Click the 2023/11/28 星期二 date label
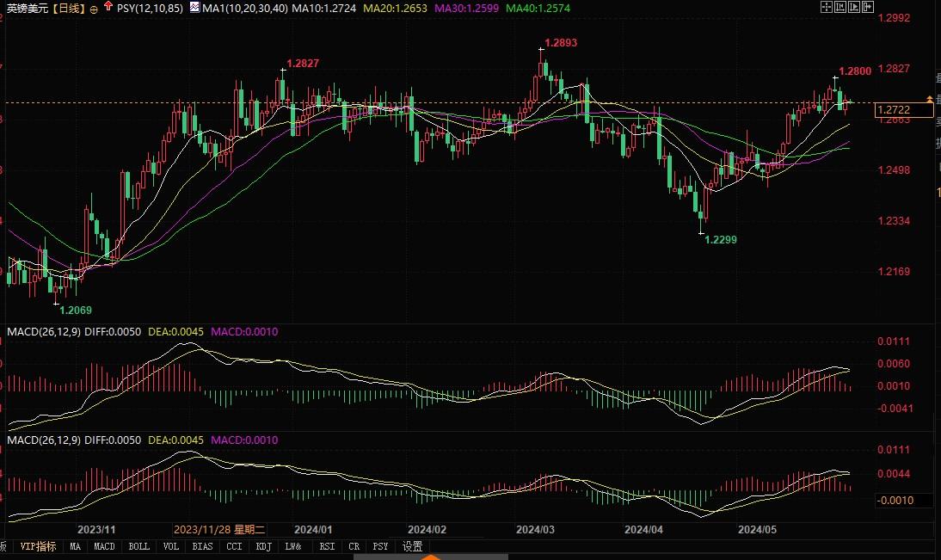The width and height of the screenshot is (941, 560). coord(218,531)
